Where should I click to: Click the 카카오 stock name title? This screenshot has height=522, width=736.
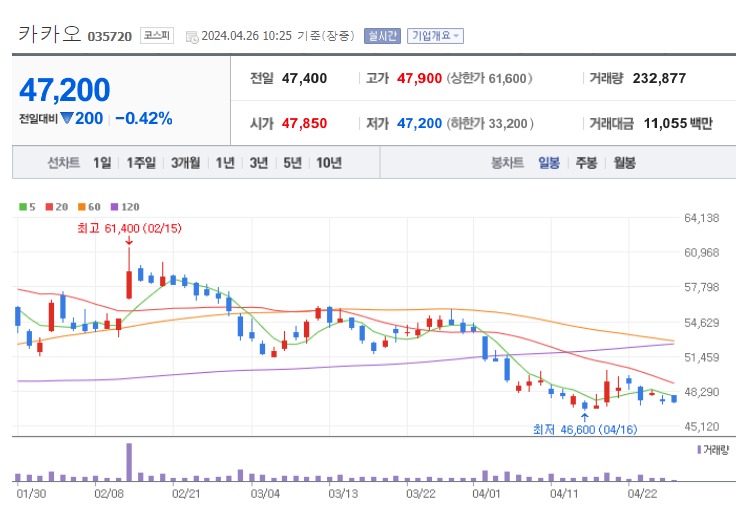tap(50, 34)
